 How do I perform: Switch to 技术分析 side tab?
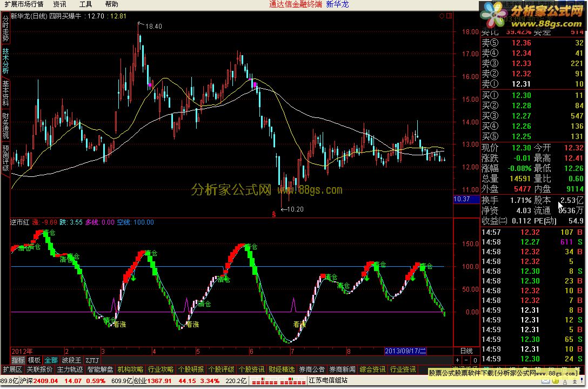click(x=5, y=61)
